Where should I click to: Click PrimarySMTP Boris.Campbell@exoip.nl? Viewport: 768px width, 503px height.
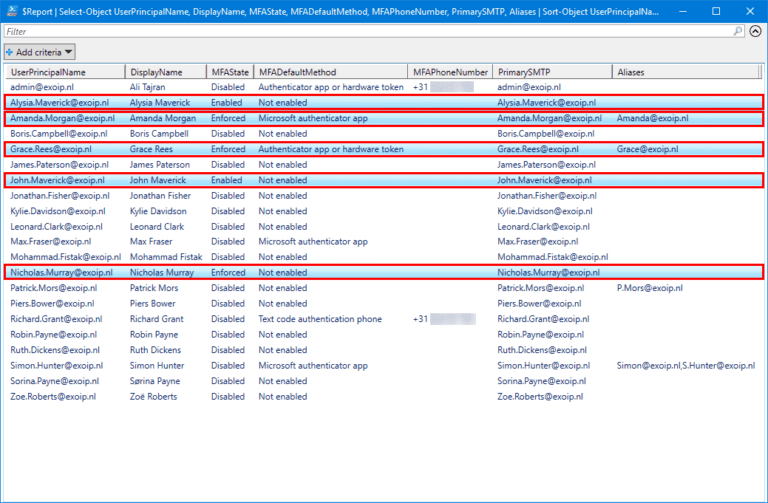[546, 134]
